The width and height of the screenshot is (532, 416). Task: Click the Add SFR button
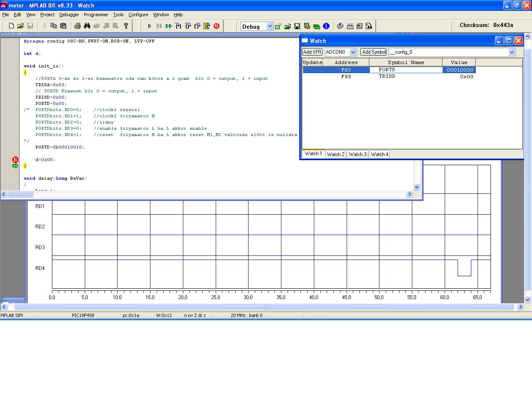point(312,52)
